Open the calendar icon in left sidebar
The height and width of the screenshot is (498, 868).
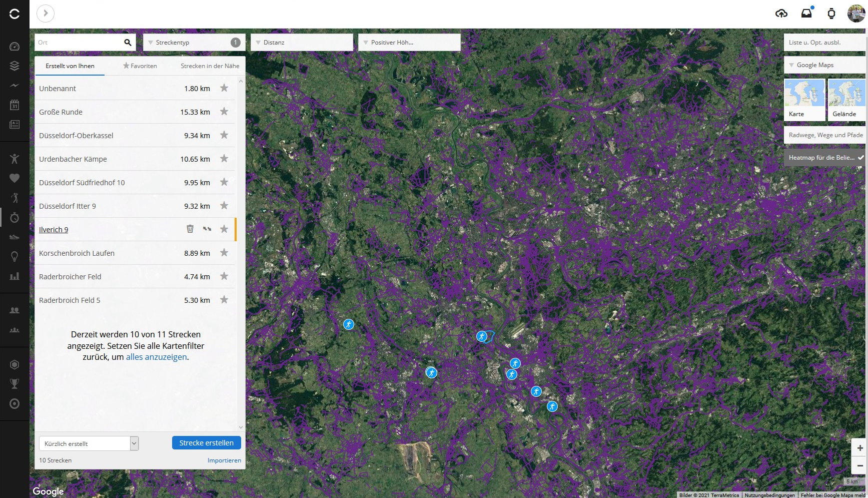(15, 105)
